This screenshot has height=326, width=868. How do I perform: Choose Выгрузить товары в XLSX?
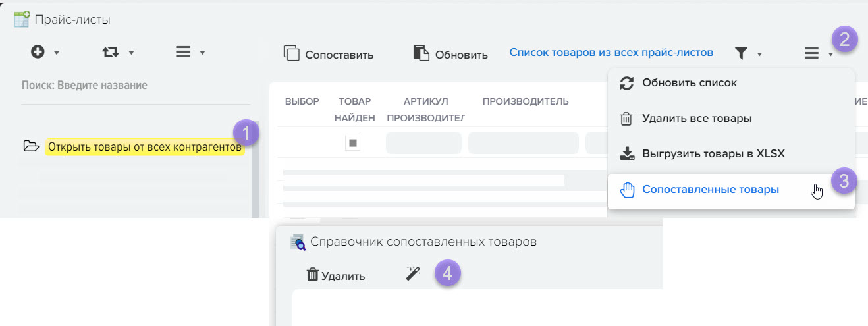713,154
